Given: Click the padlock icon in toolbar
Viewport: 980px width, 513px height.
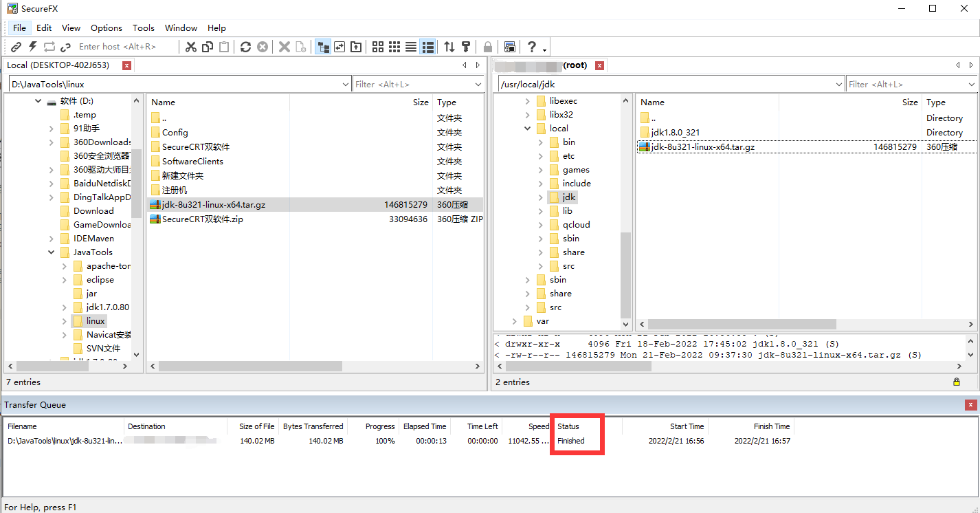Looking at the screenshot, I should 488,47.
